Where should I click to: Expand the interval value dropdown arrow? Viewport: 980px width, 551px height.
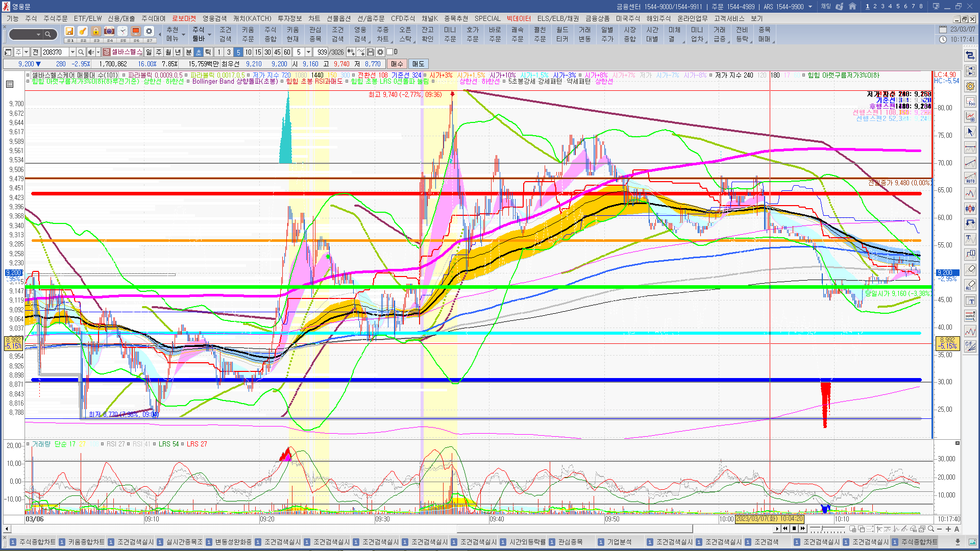tap(308, 52)
